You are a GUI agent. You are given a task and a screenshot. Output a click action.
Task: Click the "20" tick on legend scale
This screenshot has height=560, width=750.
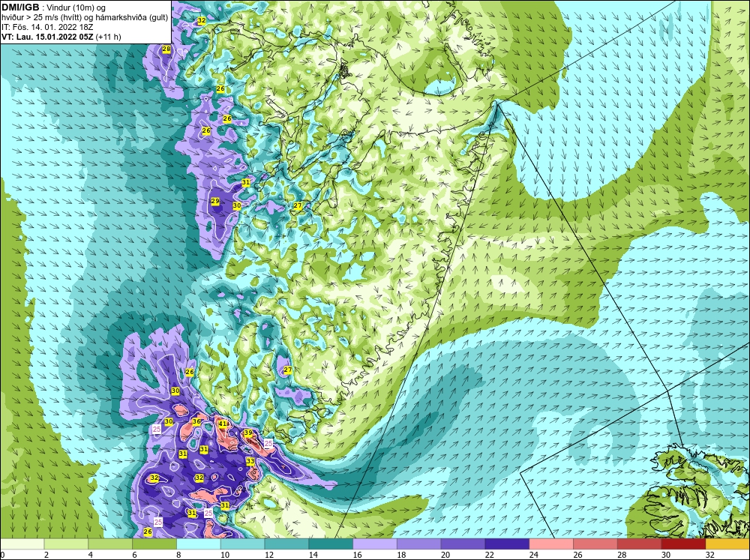445,555
